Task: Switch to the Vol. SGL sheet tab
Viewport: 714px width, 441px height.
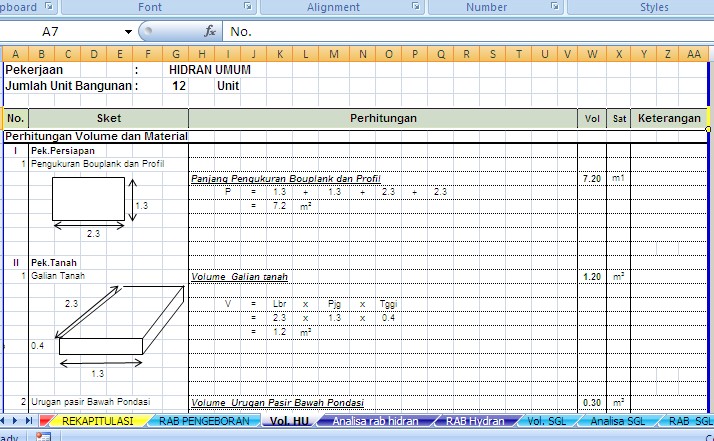Action: coord(546,421)
